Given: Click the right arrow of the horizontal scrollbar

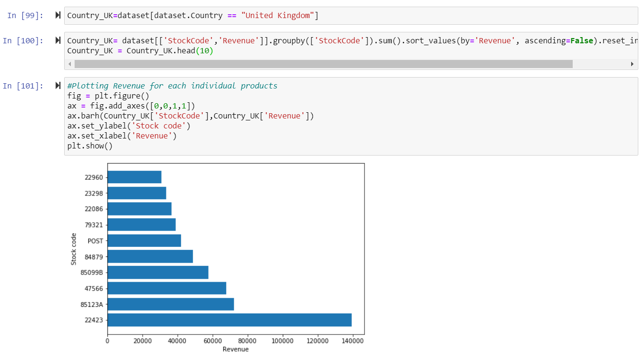Looking at the screenshot, I should tap(633, 63).
